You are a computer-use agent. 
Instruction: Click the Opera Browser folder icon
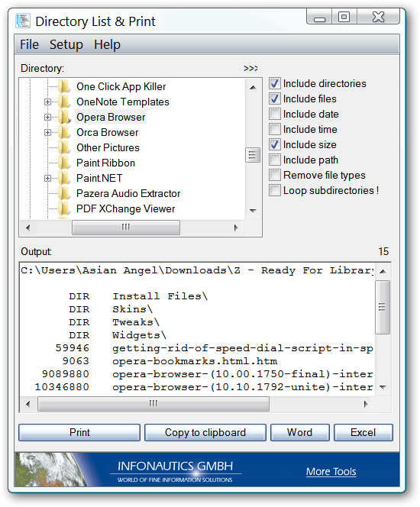click(x=64, y=117)
